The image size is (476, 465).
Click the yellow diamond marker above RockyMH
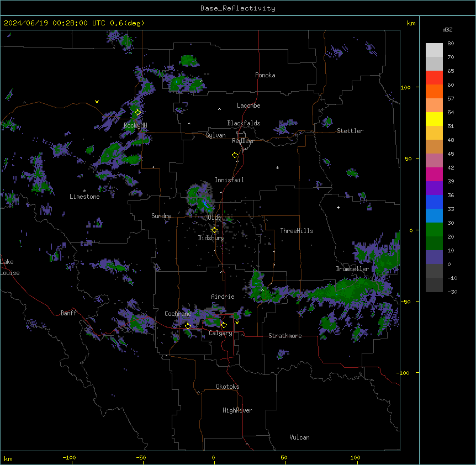137,113
